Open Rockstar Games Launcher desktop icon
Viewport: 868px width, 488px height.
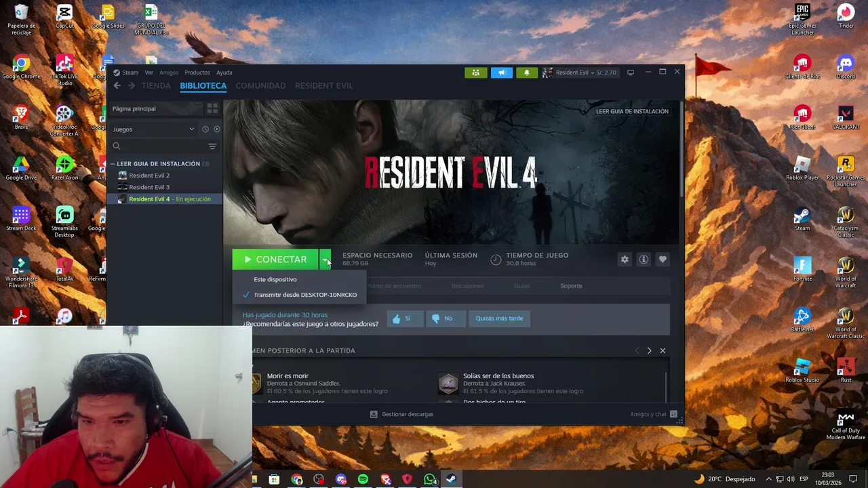click(x=846, y=171)
